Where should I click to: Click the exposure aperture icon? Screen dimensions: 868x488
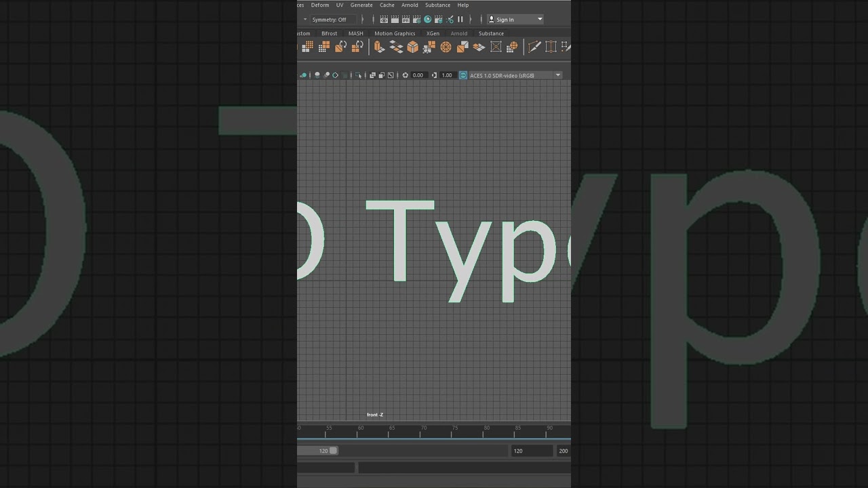click(x=406, y=75)
